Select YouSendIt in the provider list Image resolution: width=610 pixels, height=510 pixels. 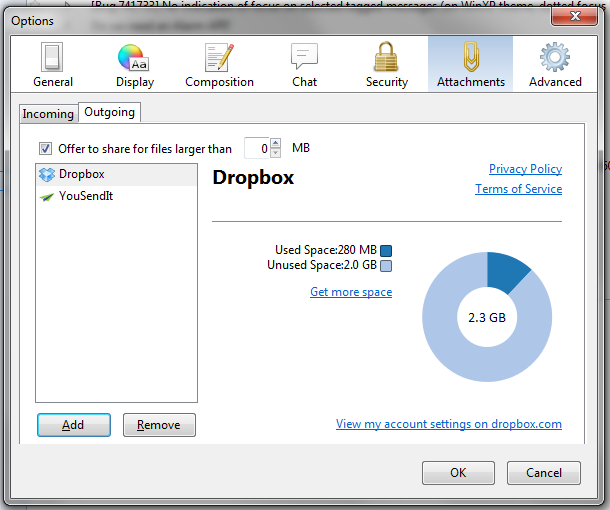click(85, 196)
